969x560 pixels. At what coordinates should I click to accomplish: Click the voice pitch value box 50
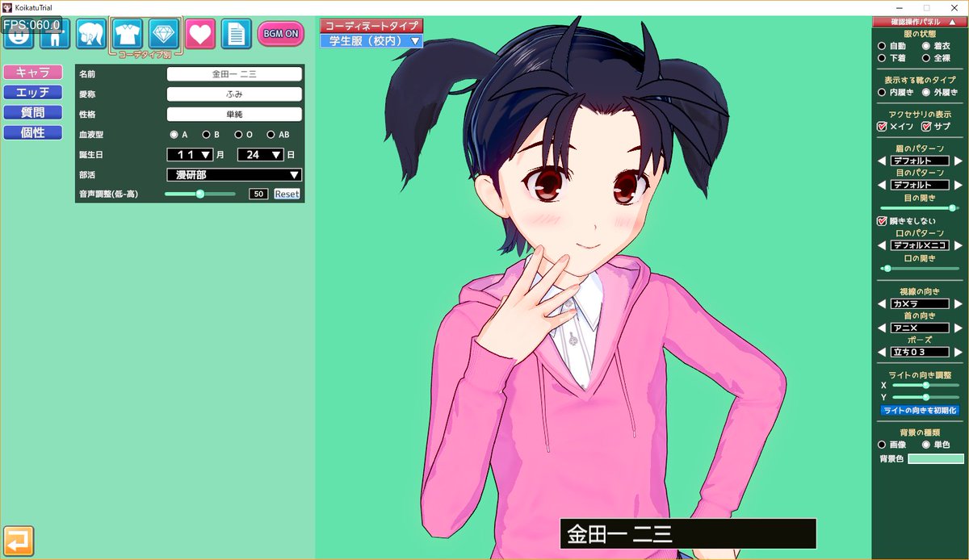(x=258, y=194)
